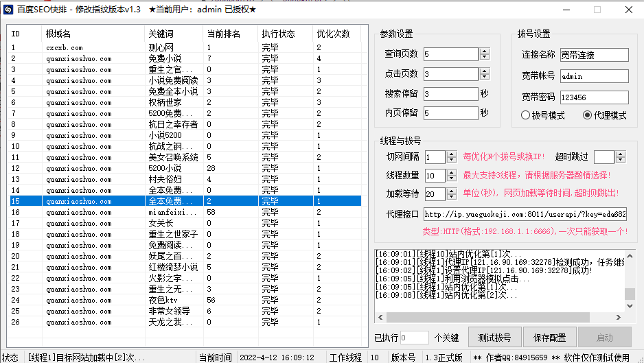The width and height of the screenshot is (644, 363).
Task: Click log panel scroll left arrow
Action: pos(380,317)
